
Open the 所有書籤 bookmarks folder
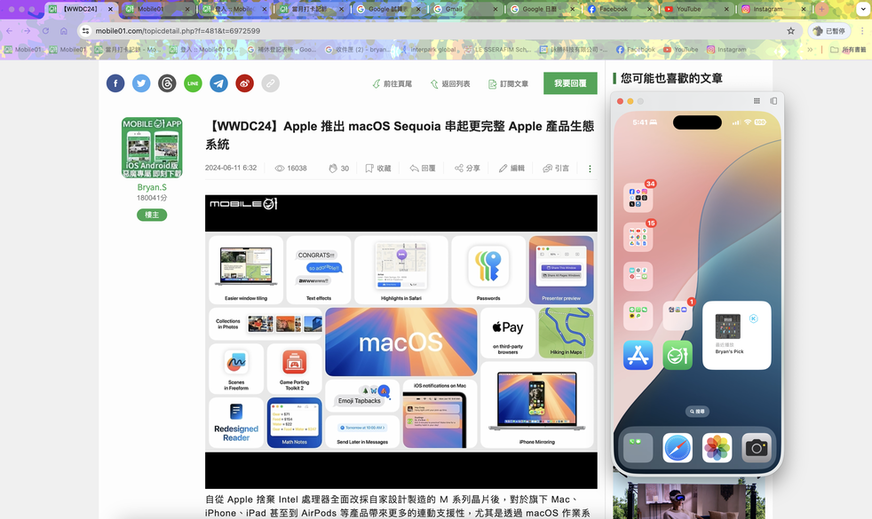pyautogui.click(x=848, y=50)
